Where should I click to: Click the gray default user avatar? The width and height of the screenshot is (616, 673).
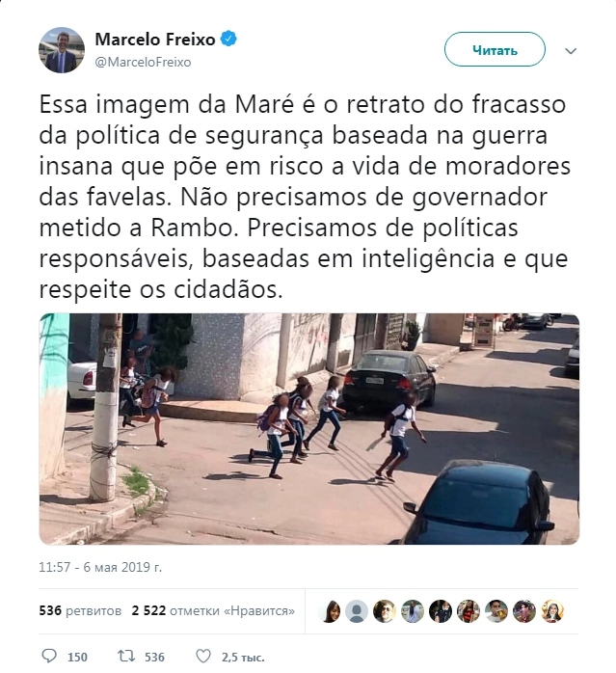coord(357,610)
